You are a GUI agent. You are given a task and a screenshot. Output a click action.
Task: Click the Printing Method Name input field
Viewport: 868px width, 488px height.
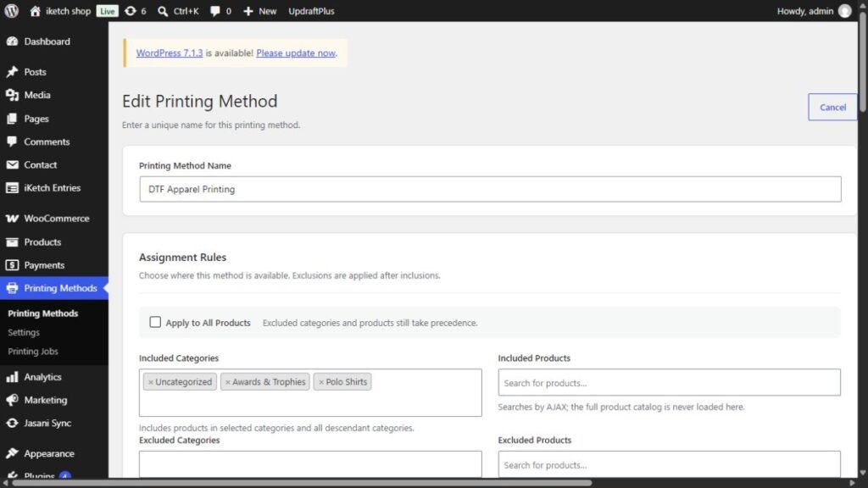(490, 189)
